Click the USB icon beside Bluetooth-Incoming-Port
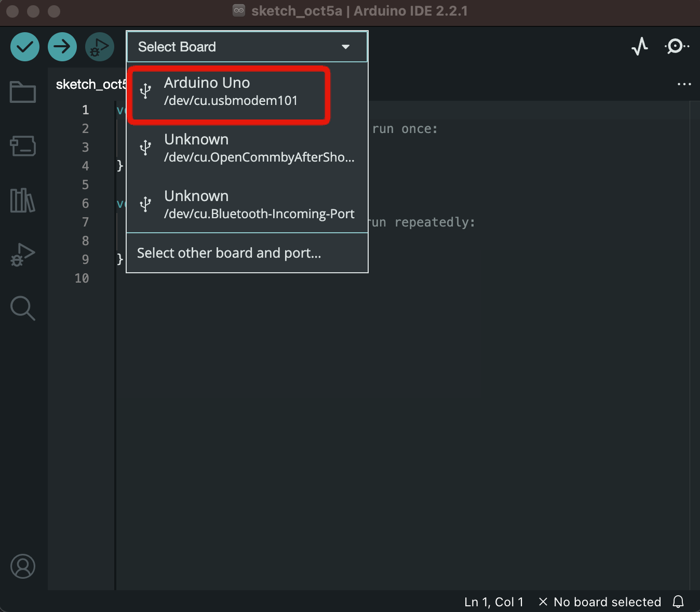Viewport: 700px width, 612px height. [145, 204]
